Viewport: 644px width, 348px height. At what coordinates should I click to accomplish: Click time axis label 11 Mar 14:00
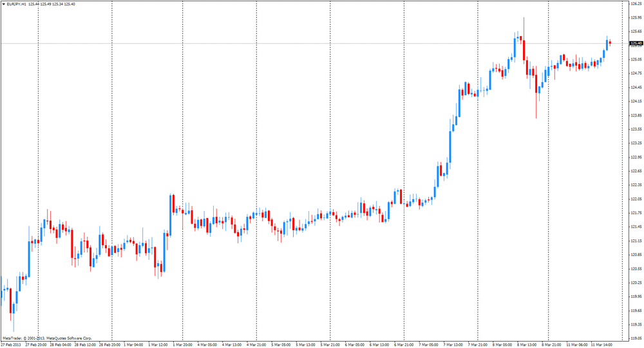[x=601, y=345]
